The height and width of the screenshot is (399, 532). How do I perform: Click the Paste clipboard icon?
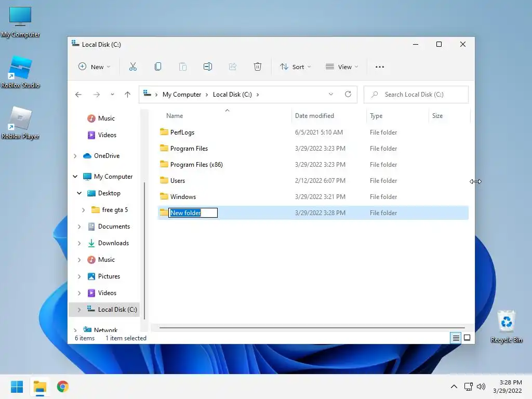[x=183, y=67]
